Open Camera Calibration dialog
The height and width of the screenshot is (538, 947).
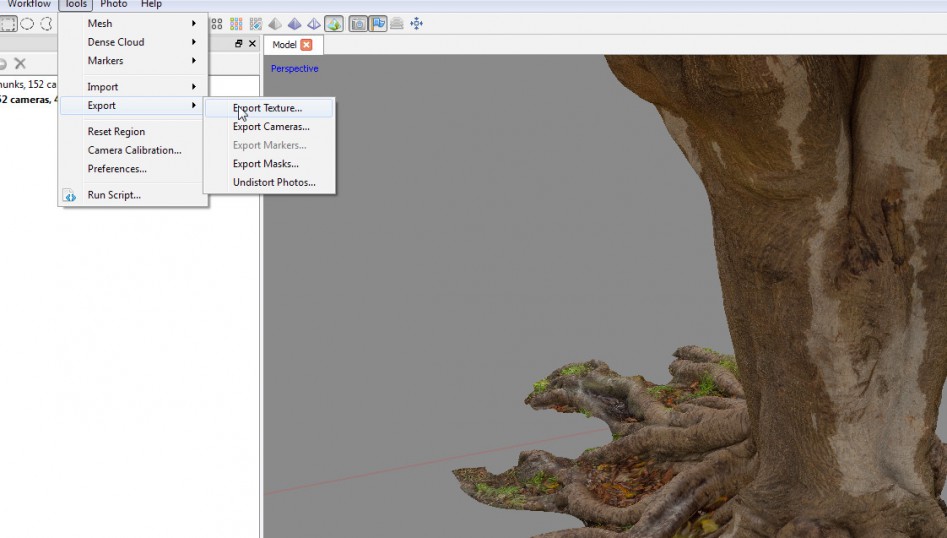pyautogui.click(x=133, y=150)
